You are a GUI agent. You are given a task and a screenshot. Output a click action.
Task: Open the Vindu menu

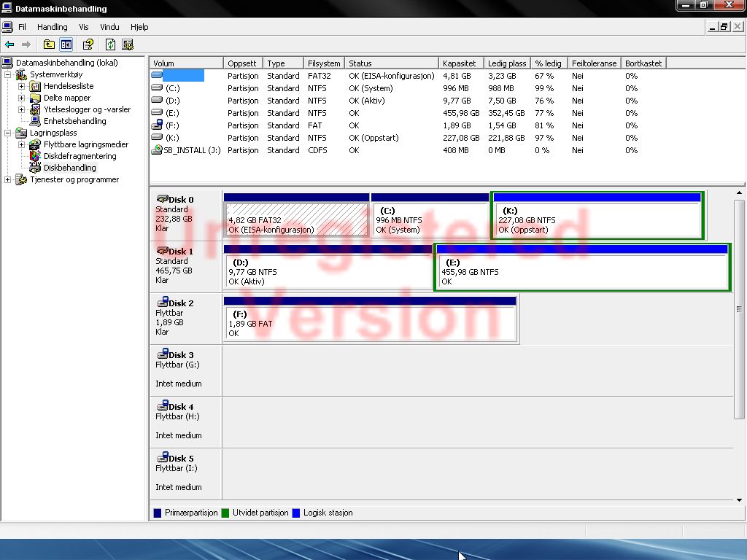(109, 27)
